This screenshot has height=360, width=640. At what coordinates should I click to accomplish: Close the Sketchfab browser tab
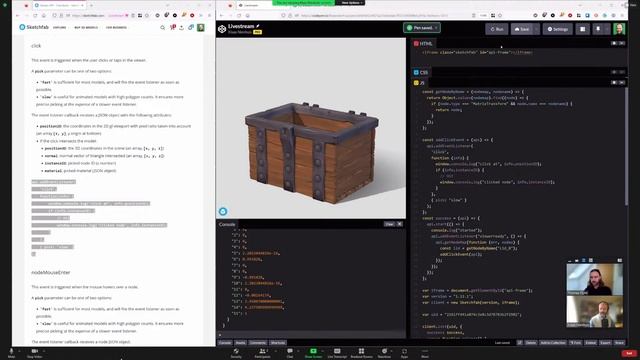coord(82,5)
